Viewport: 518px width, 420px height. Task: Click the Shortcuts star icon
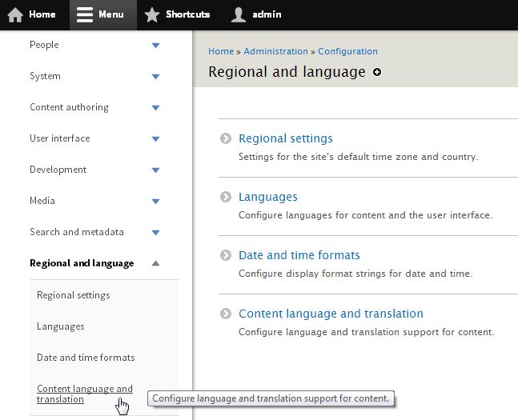pyautogui.click(x=152, y=15)
